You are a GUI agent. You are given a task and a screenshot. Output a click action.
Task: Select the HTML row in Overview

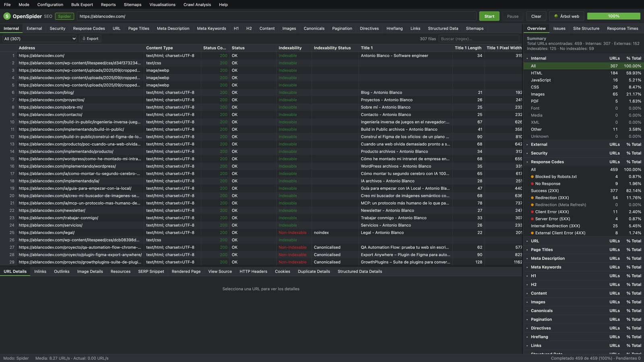click(584, 73)
